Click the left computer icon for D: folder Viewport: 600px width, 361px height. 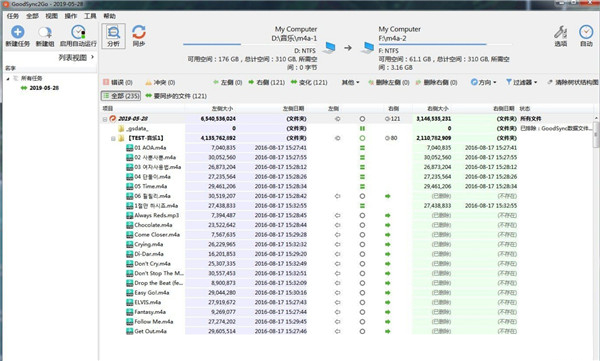329,48
